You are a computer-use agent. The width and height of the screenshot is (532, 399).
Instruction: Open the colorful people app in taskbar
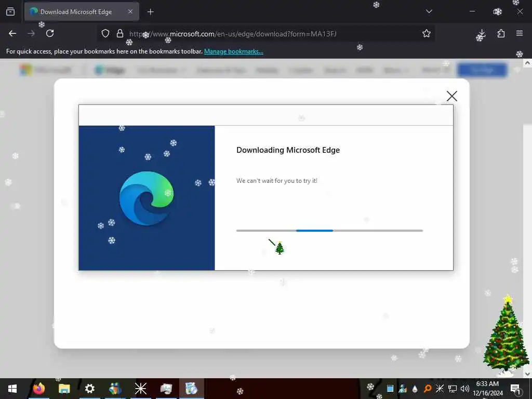coord(115,389)
